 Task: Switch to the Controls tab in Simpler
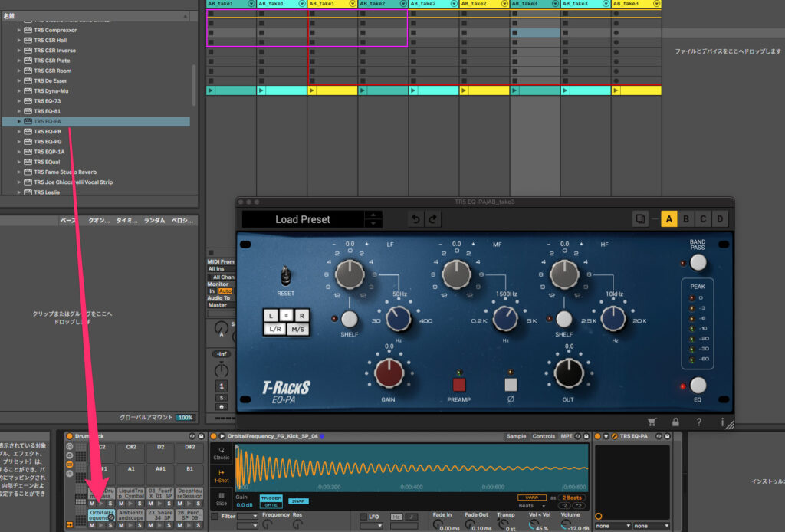coord(544,436)
